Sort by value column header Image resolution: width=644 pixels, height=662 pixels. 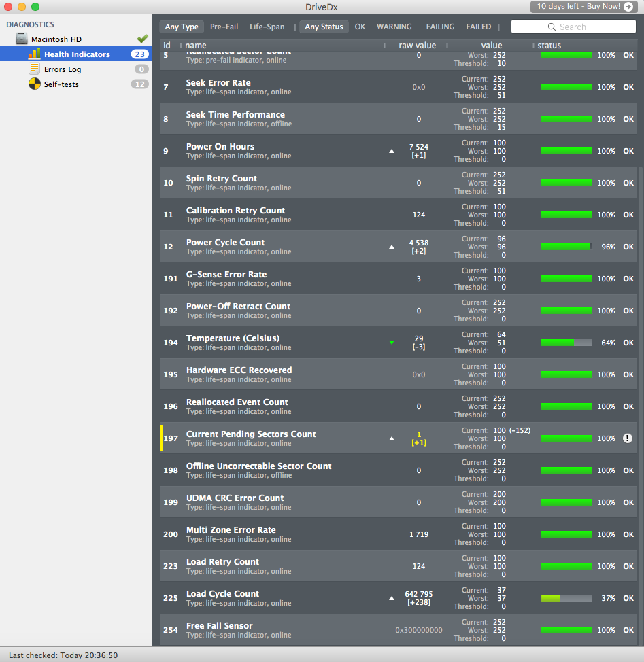pos(492,45)
